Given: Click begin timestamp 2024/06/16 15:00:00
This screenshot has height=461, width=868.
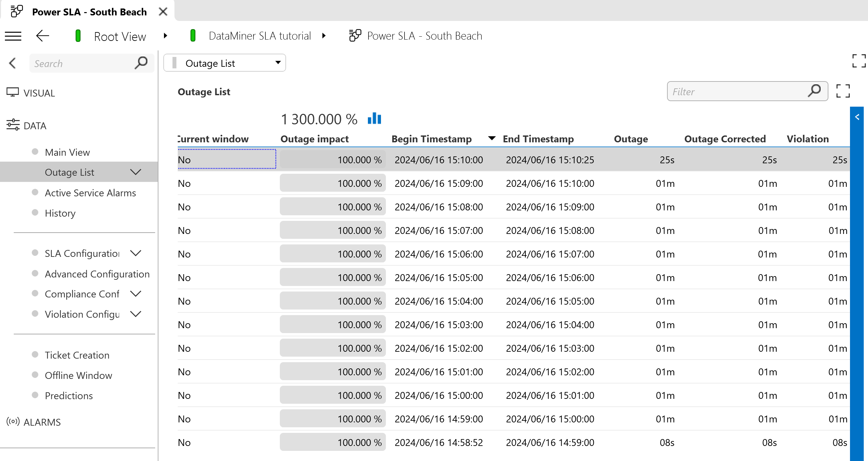Looking at the screenshot, I should point(439,395).
